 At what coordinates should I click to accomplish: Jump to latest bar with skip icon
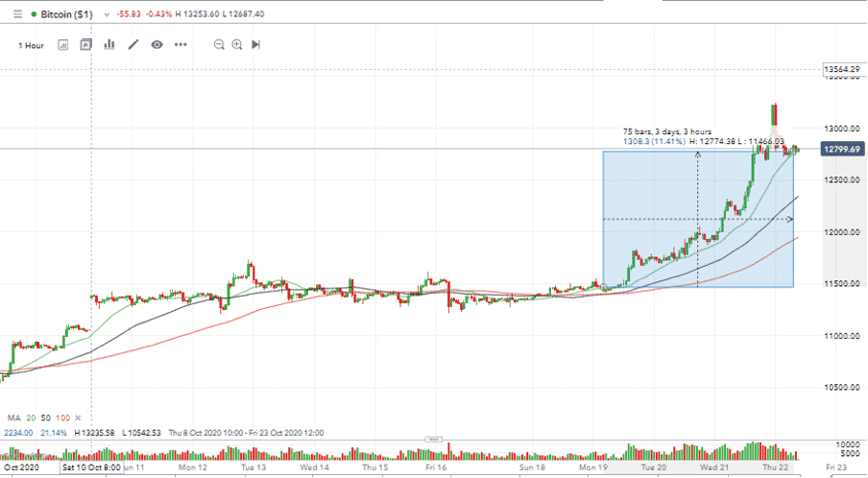click(x=255, y=44)
